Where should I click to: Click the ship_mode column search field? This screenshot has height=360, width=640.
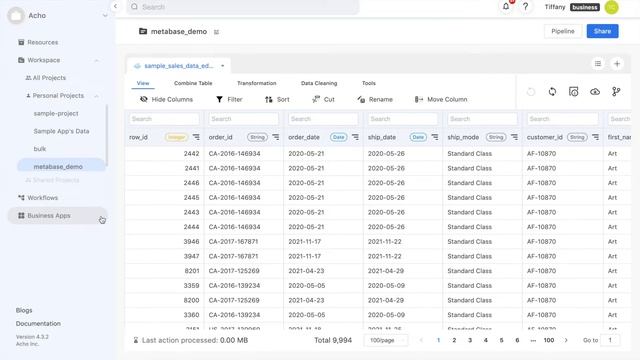coord(482,119)
